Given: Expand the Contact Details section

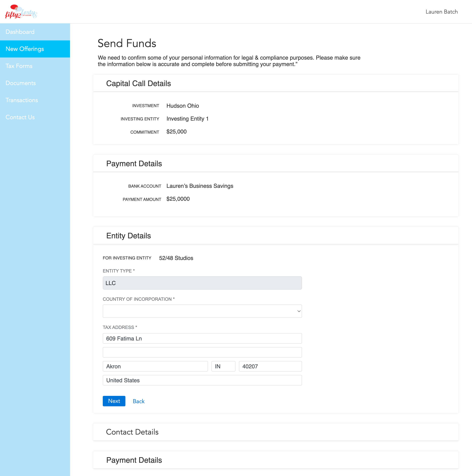Looking at the screenshot, I should tap(132, 432).
